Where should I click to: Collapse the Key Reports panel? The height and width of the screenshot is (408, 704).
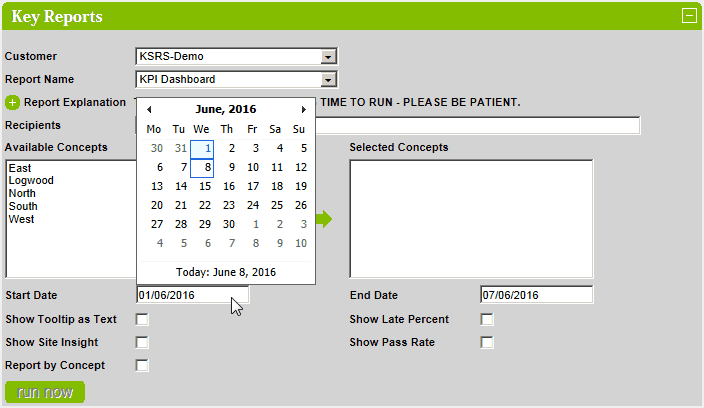689,16
